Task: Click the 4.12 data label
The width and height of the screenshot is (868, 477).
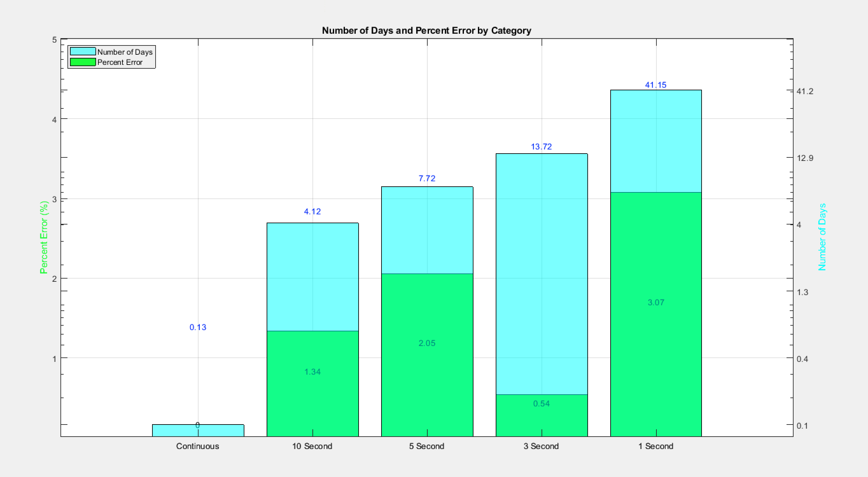Action: coord(312,211)
